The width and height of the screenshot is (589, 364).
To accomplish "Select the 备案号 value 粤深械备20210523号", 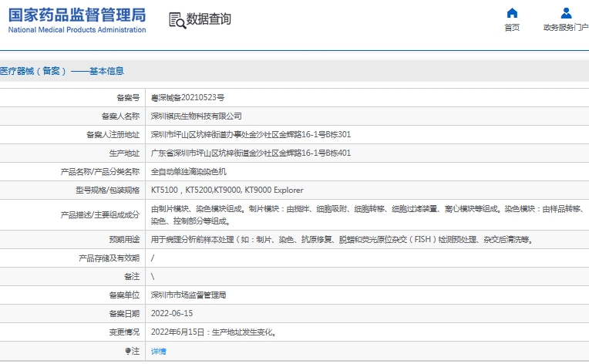I will coord(187,98).
